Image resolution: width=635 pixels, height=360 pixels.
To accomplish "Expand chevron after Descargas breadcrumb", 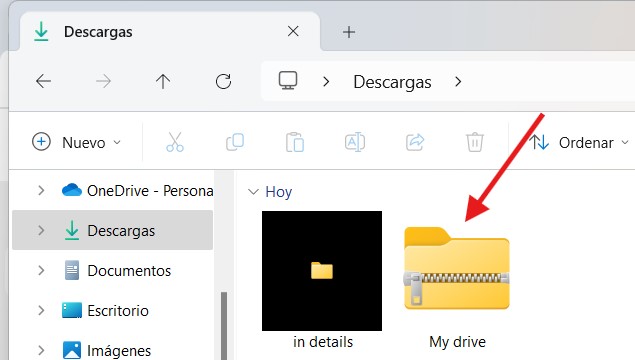I will (x=458, y=82).
